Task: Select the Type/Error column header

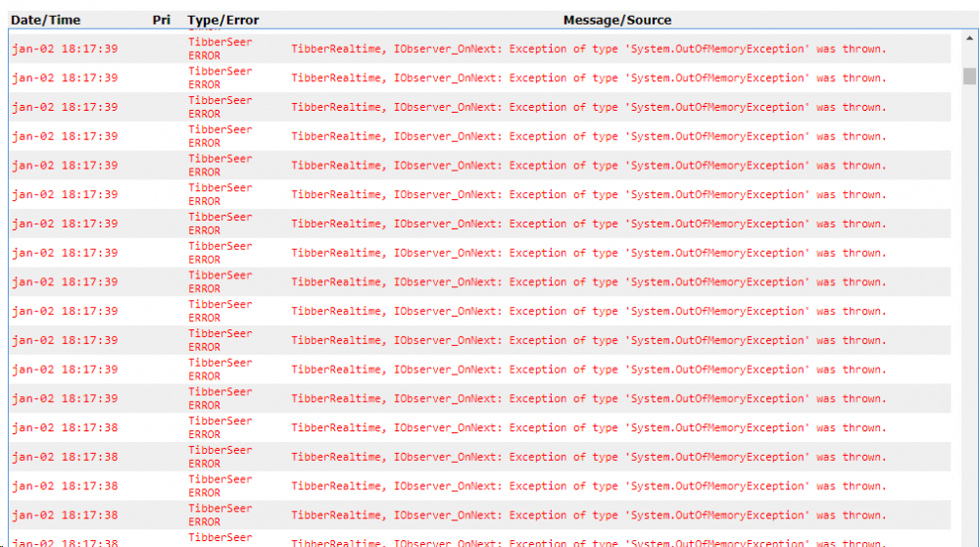Action: (x=223, y=20)
